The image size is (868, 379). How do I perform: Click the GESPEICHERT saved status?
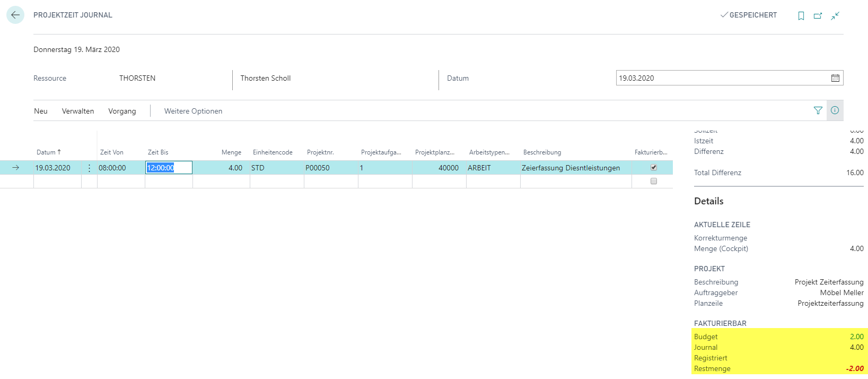pos(749,15)
